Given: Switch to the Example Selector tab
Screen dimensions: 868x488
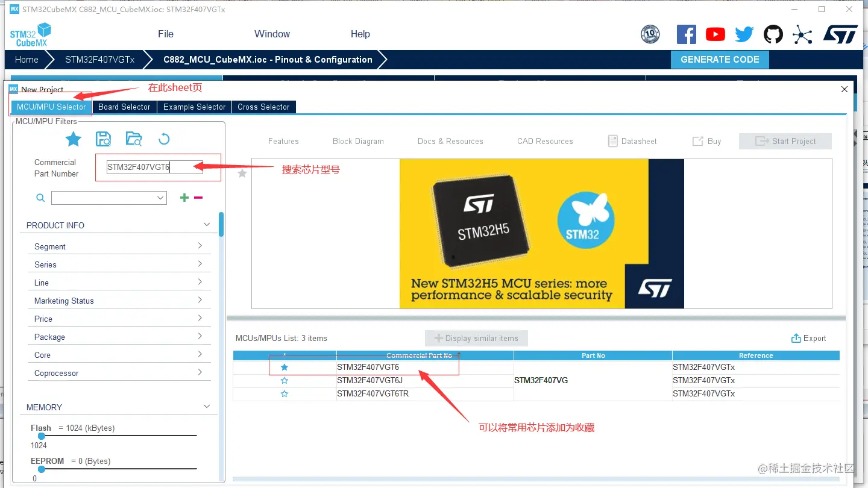Looking at the screenshot, I should click(194, 107).
